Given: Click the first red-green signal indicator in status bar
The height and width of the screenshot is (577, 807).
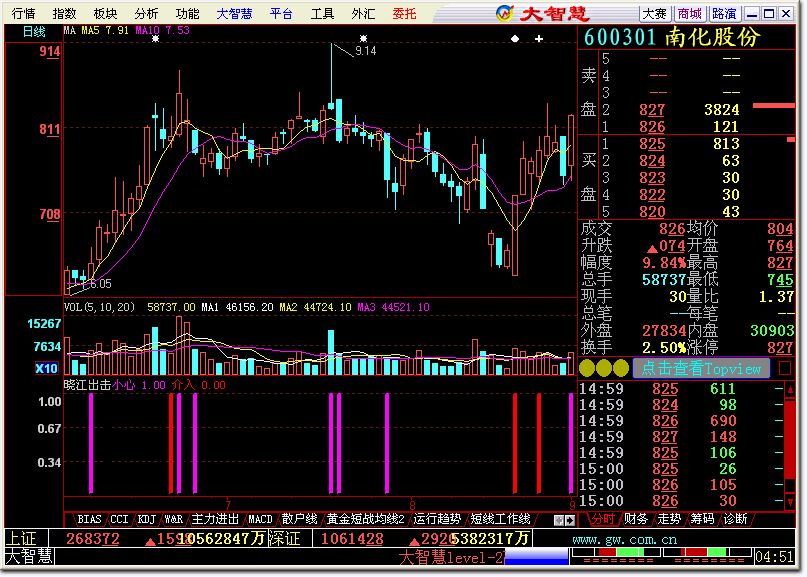Looking at the screenshot, I should (617, 555).
